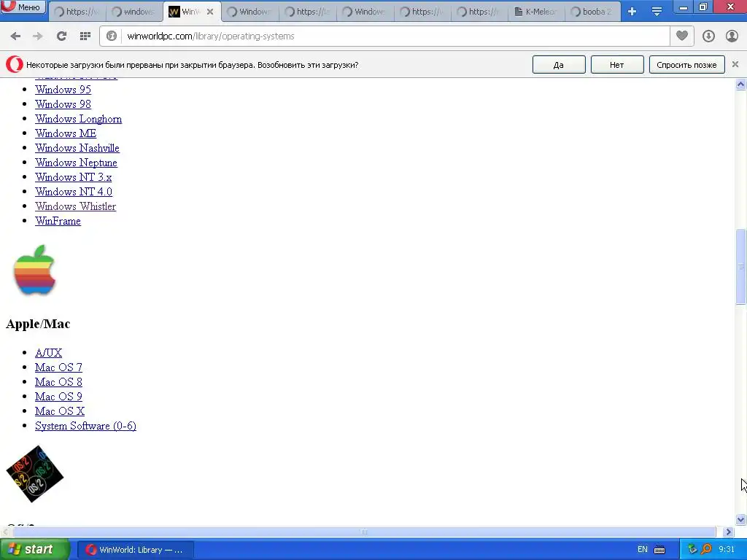Open the WinFrame link
747x560 pixels.
tap(58, 221)
